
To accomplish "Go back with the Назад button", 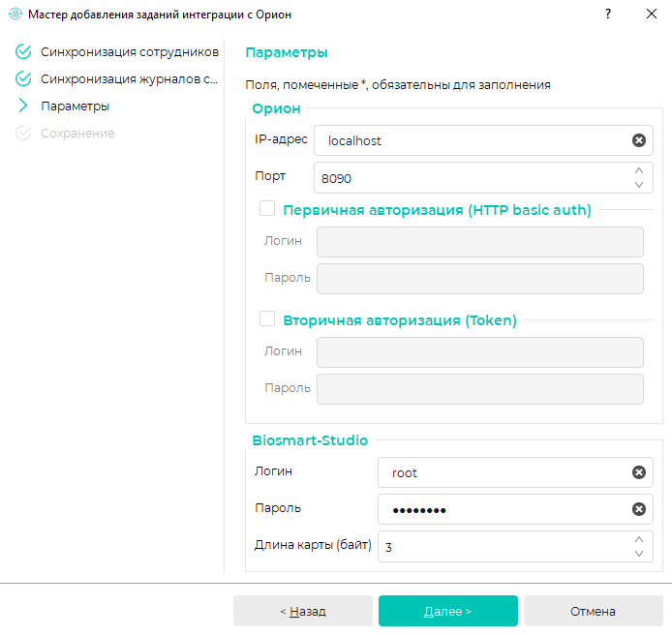I will (303, 611).
